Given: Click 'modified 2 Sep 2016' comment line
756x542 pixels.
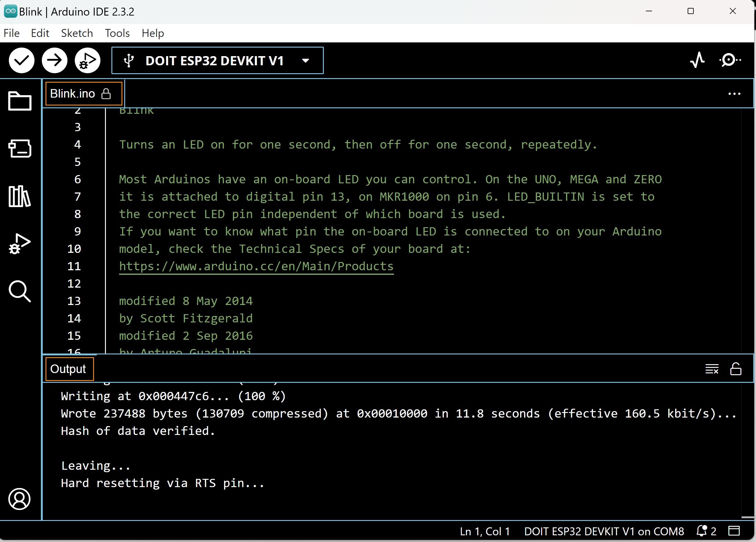Looking at the screenshot, I should point(186,336).
